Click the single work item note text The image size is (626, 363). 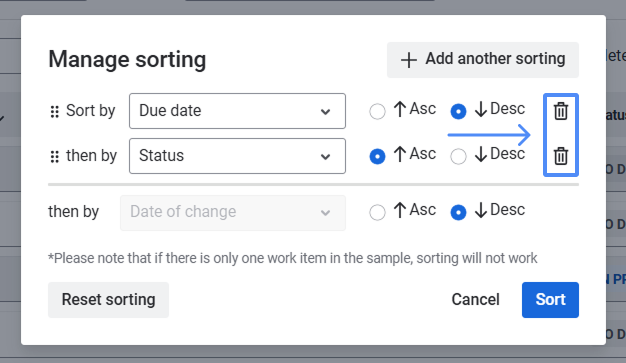(293, 258)
